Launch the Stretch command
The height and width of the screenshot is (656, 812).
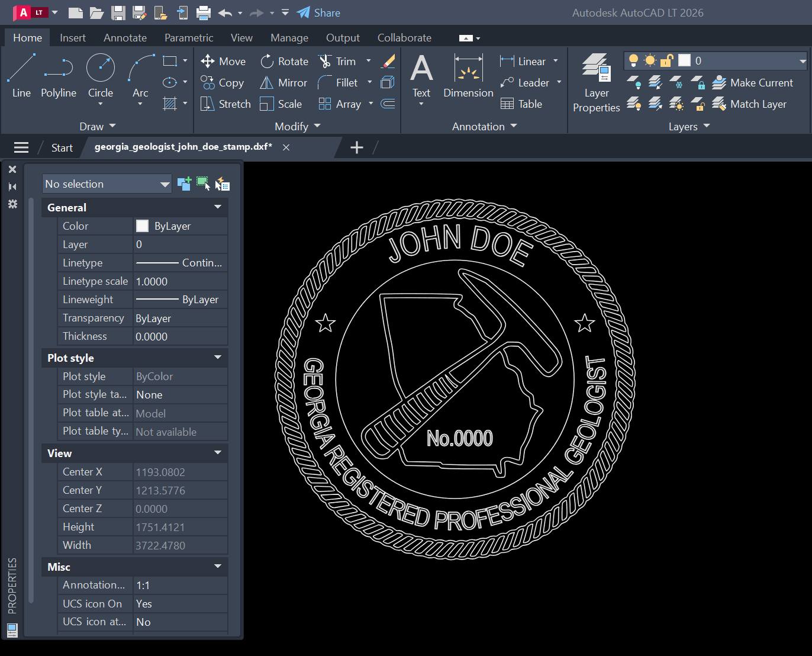(225, 104)
